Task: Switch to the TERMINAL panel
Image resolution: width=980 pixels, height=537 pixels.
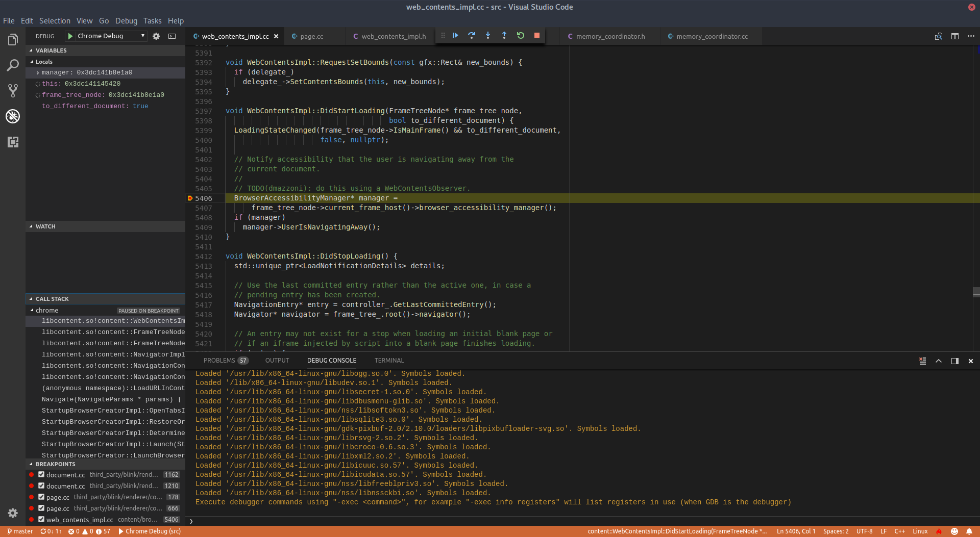Action: [389, 360]
